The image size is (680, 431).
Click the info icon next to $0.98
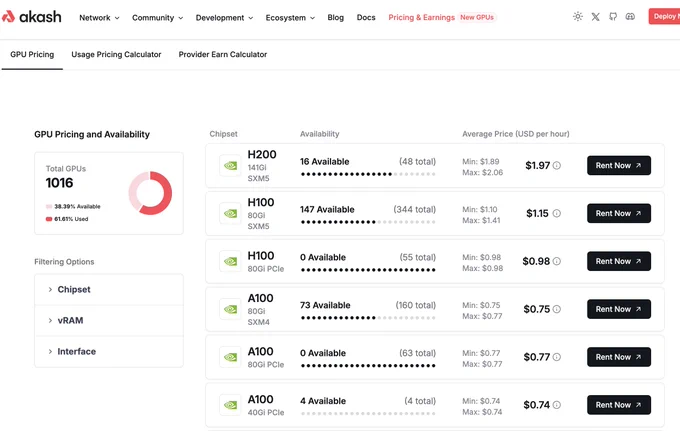[557, 261]
